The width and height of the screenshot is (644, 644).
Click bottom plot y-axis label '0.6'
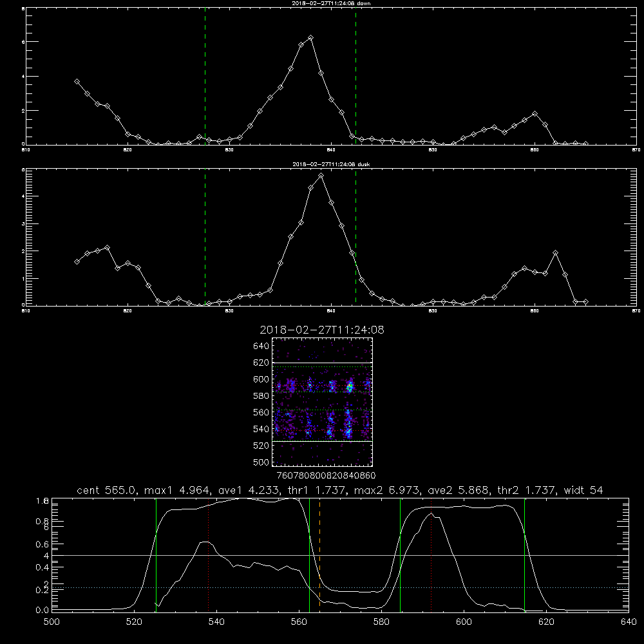coord(43,544)
